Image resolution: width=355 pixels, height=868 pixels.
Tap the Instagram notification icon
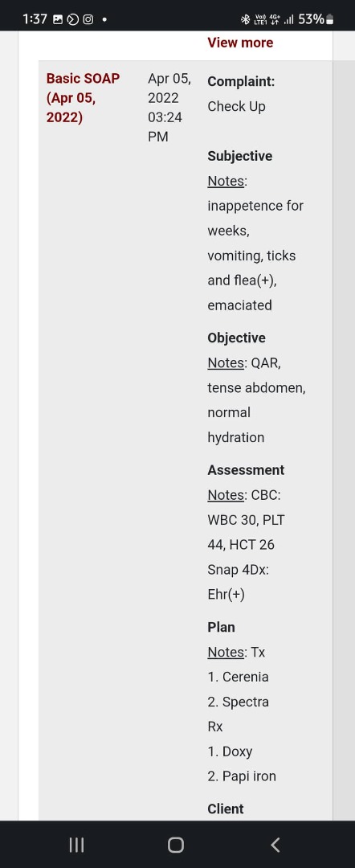88,19
